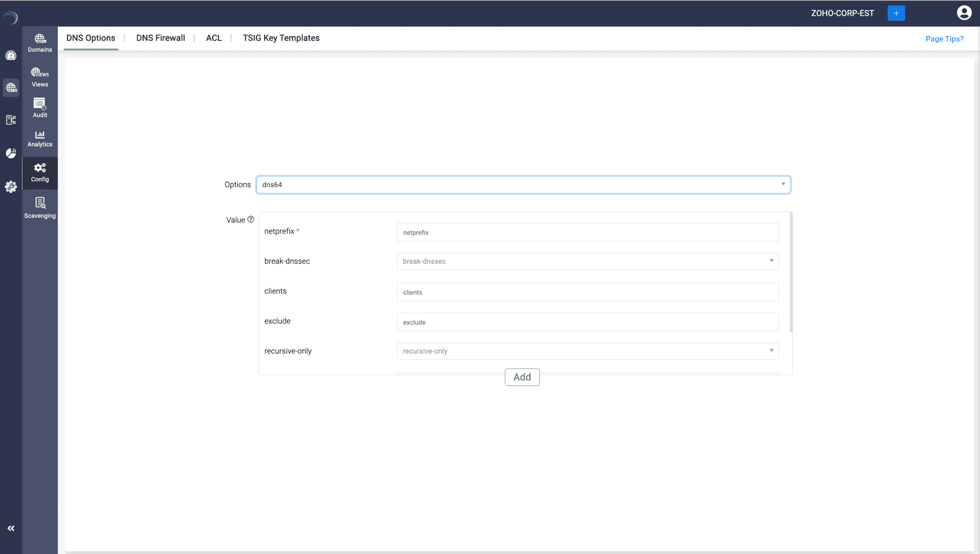Image resolution: width=980 pixels, height=554 pixels.
Task: Click the pie chart reports icon
Action: click(x=11, y=153)
